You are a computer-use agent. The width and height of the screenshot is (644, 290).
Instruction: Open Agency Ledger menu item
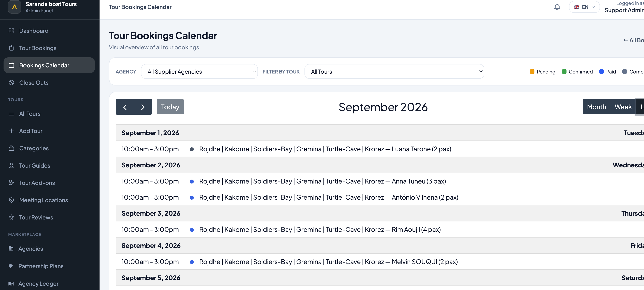(x=49, y=284)
